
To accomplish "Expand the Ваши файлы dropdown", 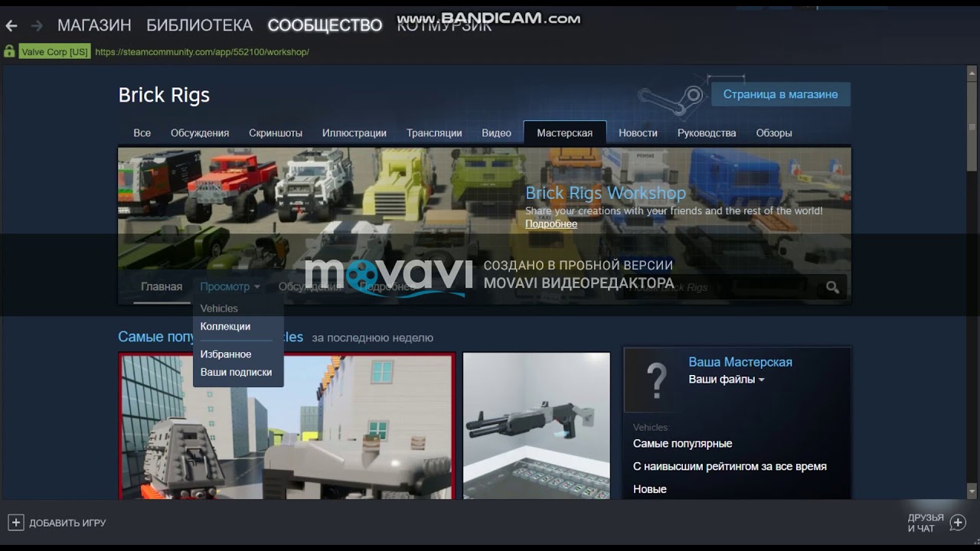I will 727,380.
